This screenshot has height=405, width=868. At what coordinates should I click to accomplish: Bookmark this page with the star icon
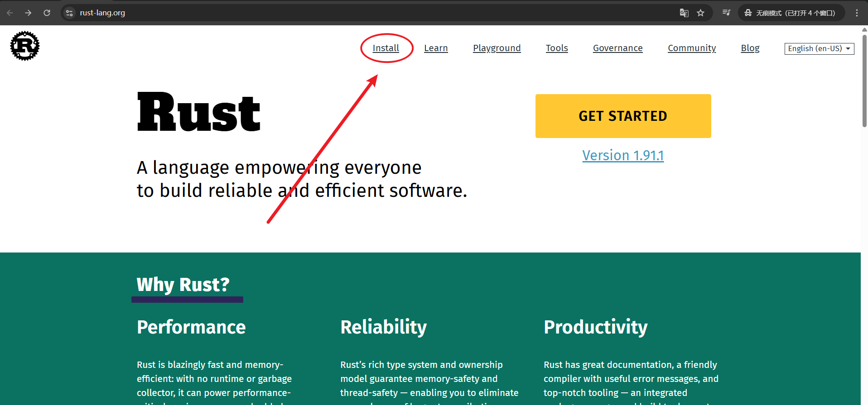[x=701, y=13]
